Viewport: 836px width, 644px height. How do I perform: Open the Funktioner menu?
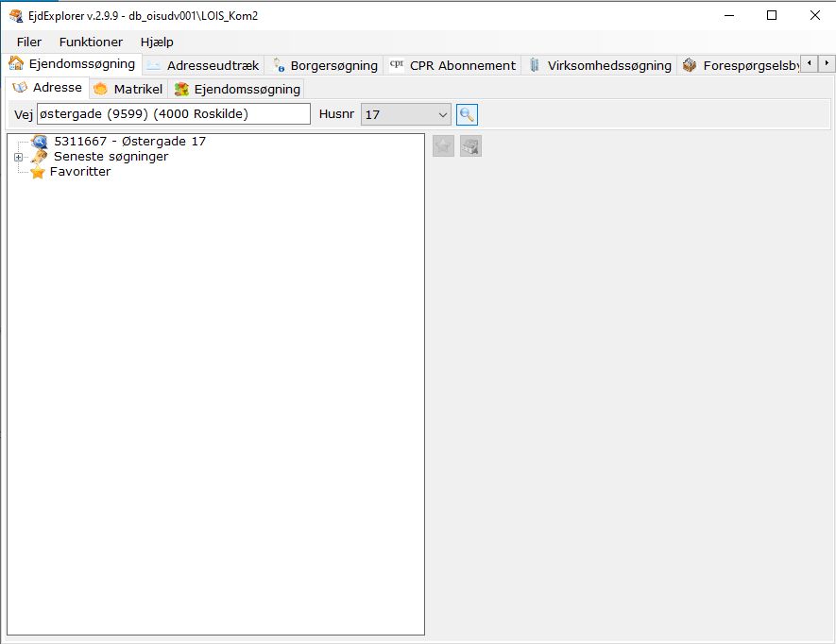pos(91,42)
